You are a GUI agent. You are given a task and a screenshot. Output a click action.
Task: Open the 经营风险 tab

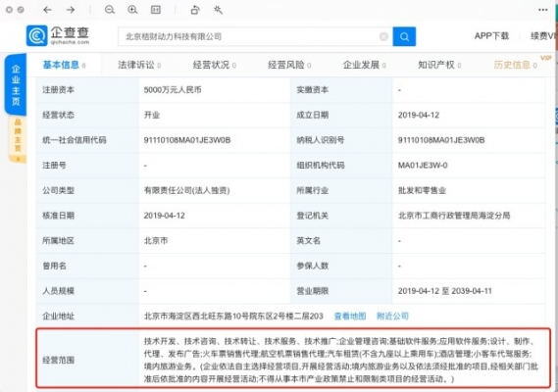[x=289, y=65]
